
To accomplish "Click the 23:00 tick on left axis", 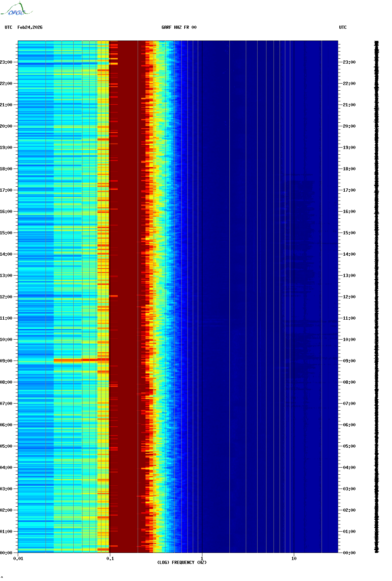I will (x=6, y=62).
